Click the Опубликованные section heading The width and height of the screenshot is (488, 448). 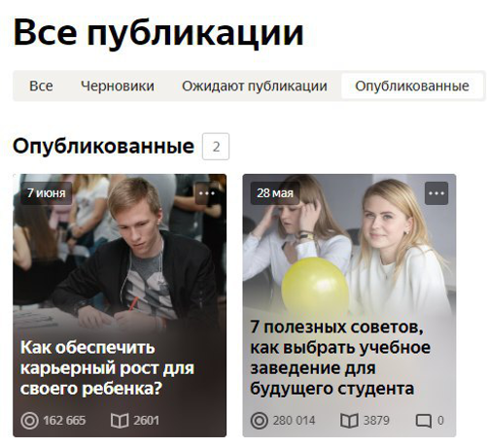pyautogui.click(x=104, y=147)
